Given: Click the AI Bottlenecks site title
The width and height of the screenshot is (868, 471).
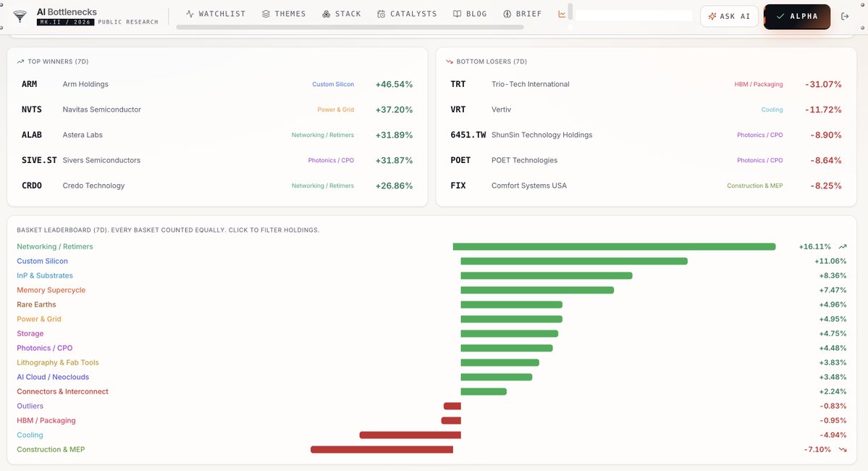Looking at the screenshot, I should 67,12.
